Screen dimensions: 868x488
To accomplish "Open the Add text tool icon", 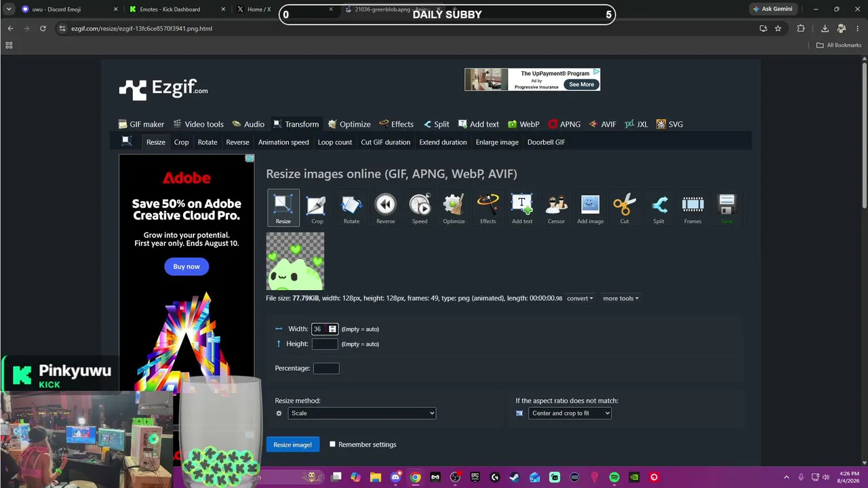I will pos(522,207).
